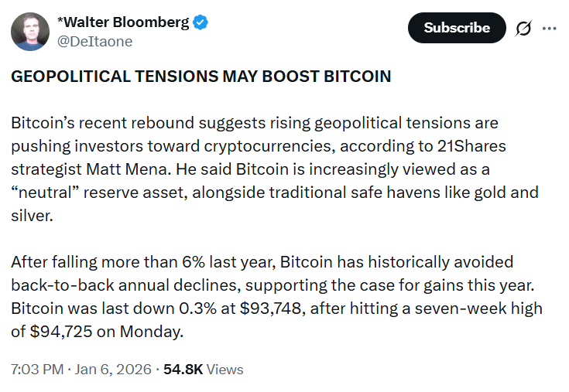This screenshot has width=569, height=392.
Task: Click the 7:03 PM post time
Action: coord(37,370)
